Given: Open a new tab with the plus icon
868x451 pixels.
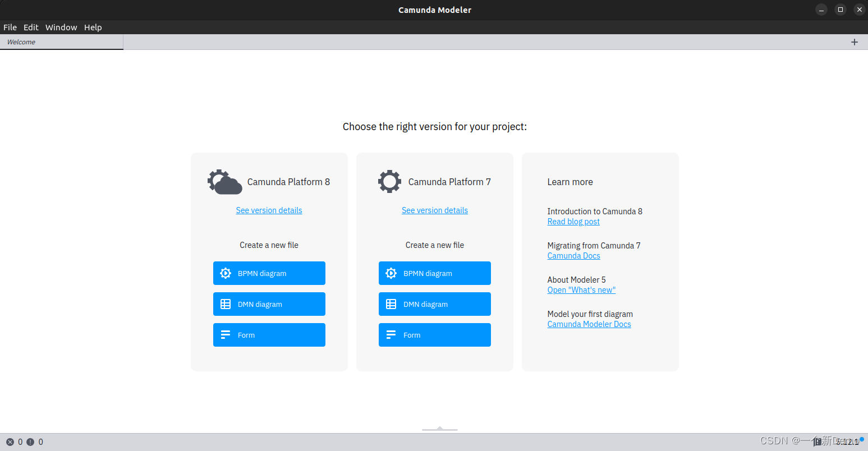Looking at the screenshot, I should tap(855, 42).
